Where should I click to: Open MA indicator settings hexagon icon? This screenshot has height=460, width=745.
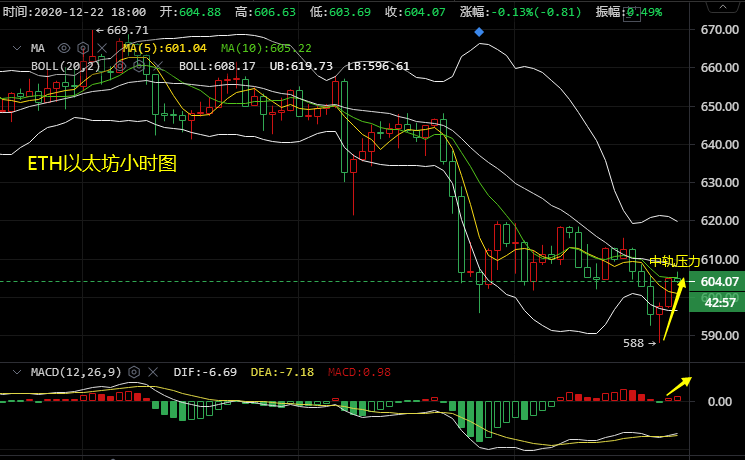tap(82, 48)
